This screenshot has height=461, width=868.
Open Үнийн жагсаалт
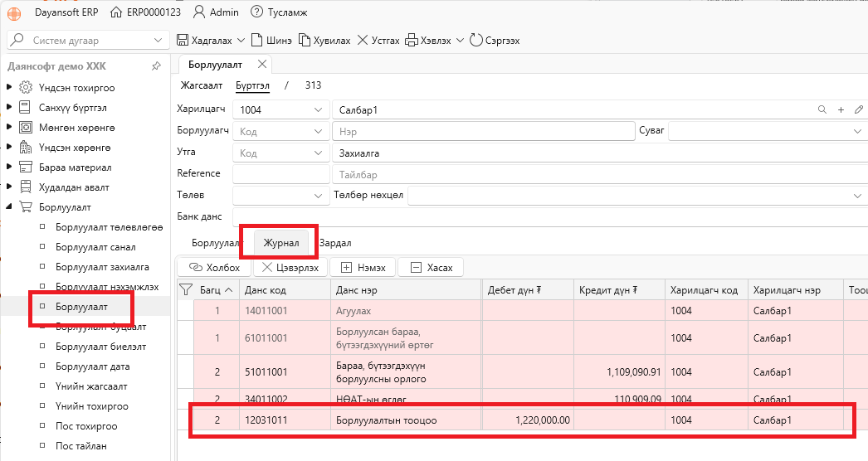coord(91,386)
